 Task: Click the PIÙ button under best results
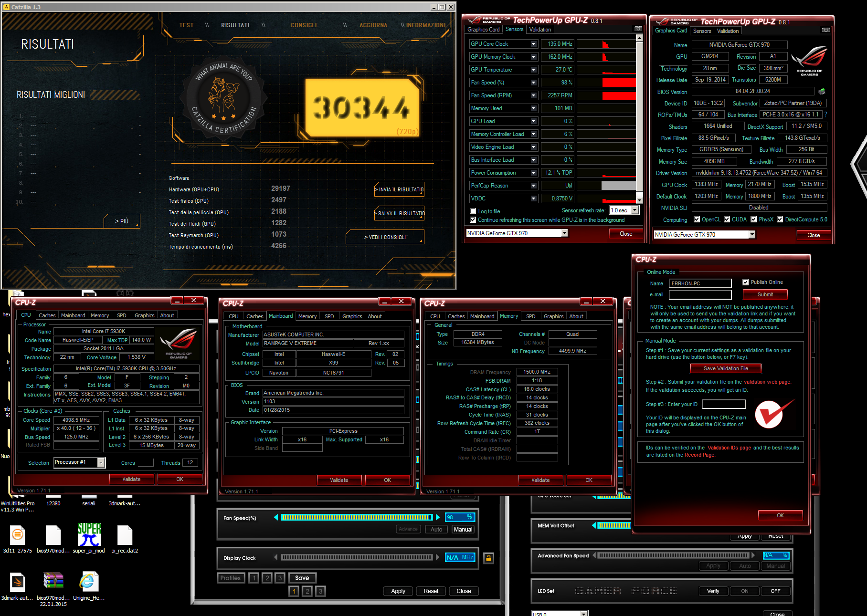pos(122,221)
